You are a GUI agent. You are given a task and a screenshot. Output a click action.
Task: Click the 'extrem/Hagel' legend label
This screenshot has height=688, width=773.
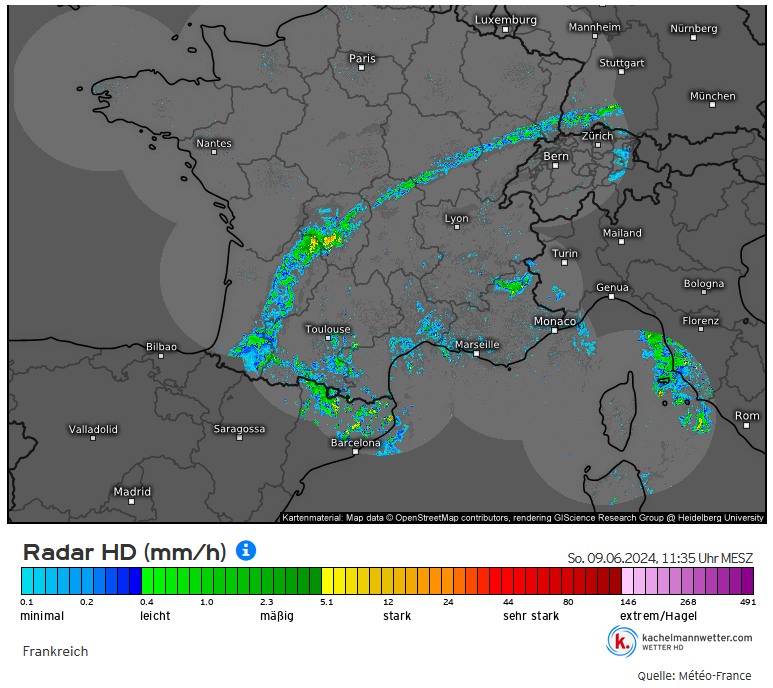click(x=658, y=616)
